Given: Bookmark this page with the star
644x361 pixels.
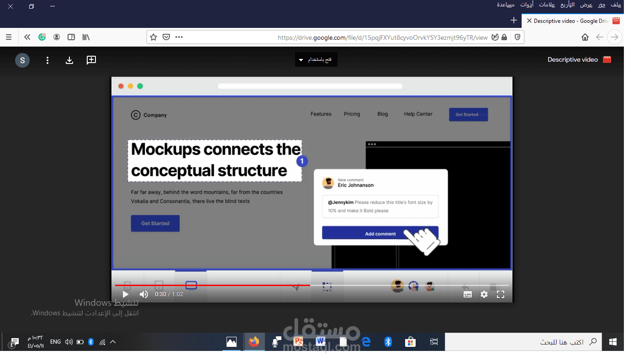Looking at the screenshot, I should tap(153, 37).
